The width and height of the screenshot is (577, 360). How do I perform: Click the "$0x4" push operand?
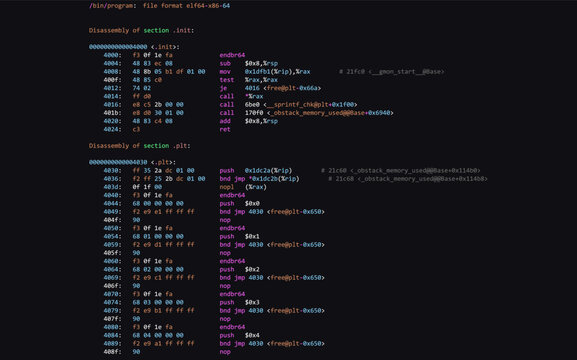252,335
